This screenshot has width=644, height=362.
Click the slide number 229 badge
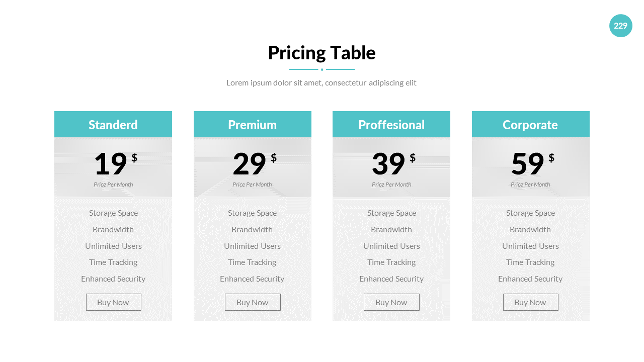[620, 26]
